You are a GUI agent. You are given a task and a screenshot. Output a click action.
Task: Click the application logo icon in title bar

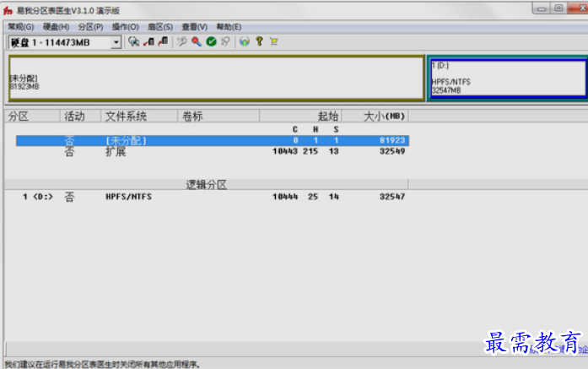(8, 10)
